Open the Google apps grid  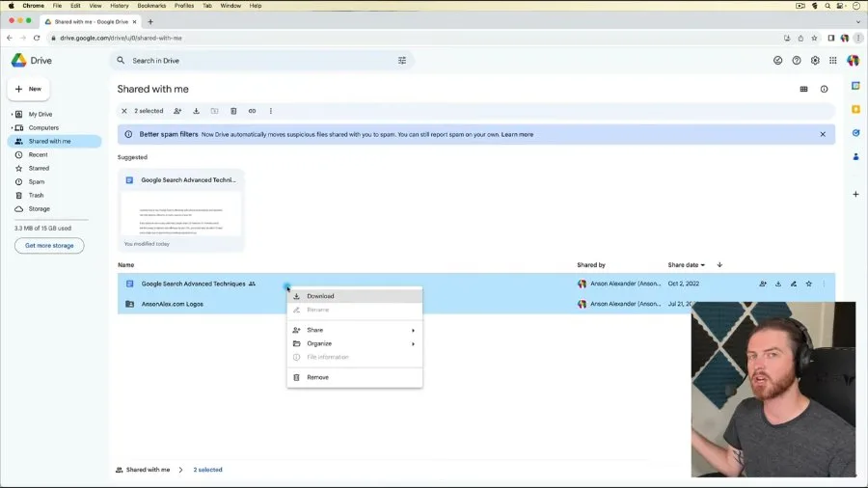pos(832,61)
